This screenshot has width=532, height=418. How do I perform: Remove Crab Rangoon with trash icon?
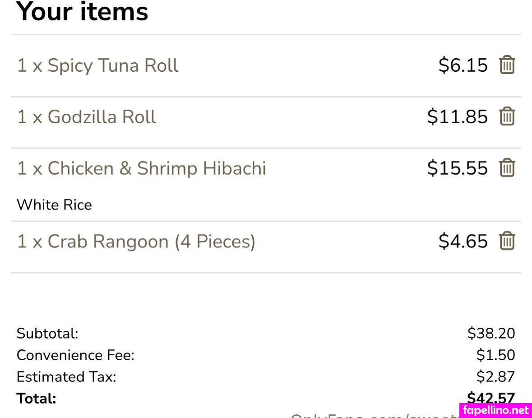pos(507,241)
